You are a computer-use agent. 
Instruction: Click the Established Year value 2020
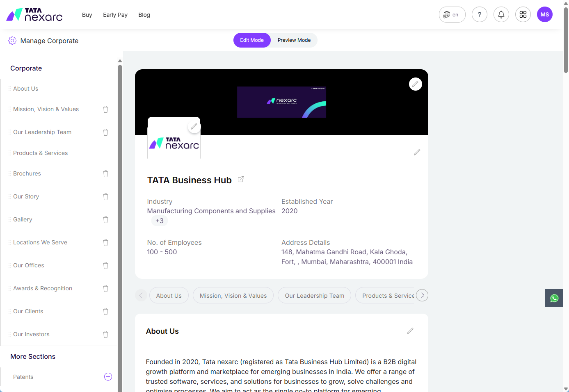coord(290,211)
